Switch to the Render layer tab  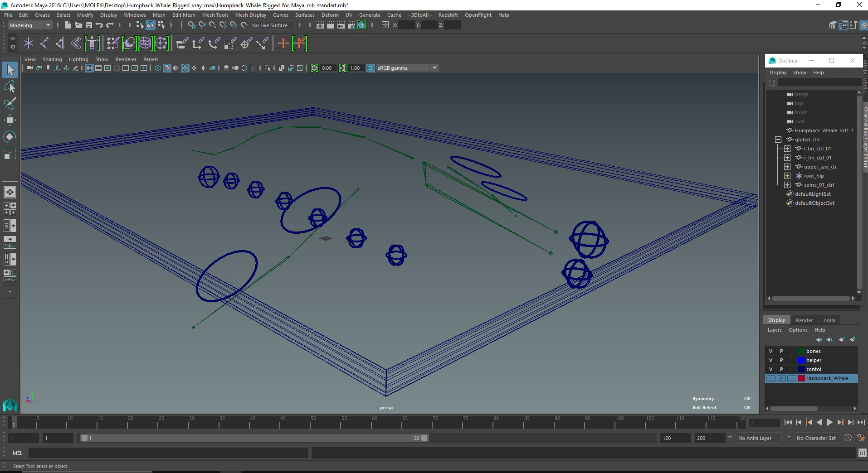(804, 320)
